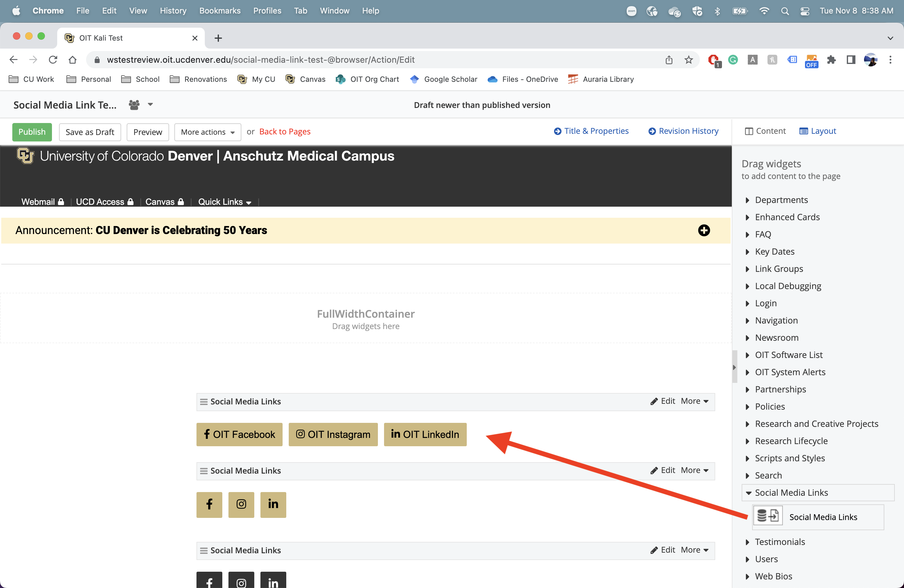This screenshot has height=588, width=904.
Task: Click the OIT LinkedIn social media button
Action: coord(425,435)
